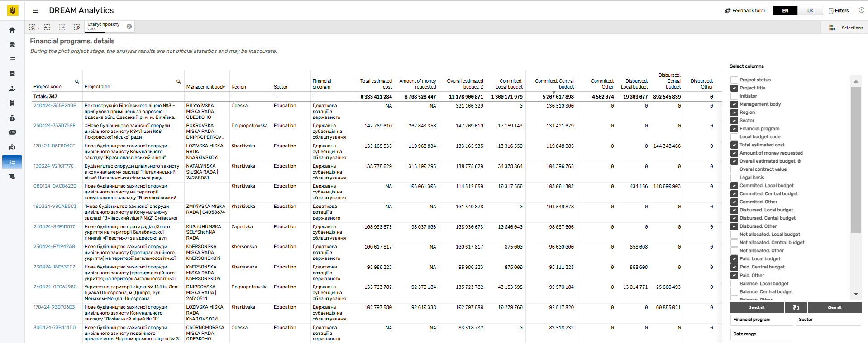Click the column list scroll-down arrow
This screenshot has width=868, height=343.
[x=856, y=294]
